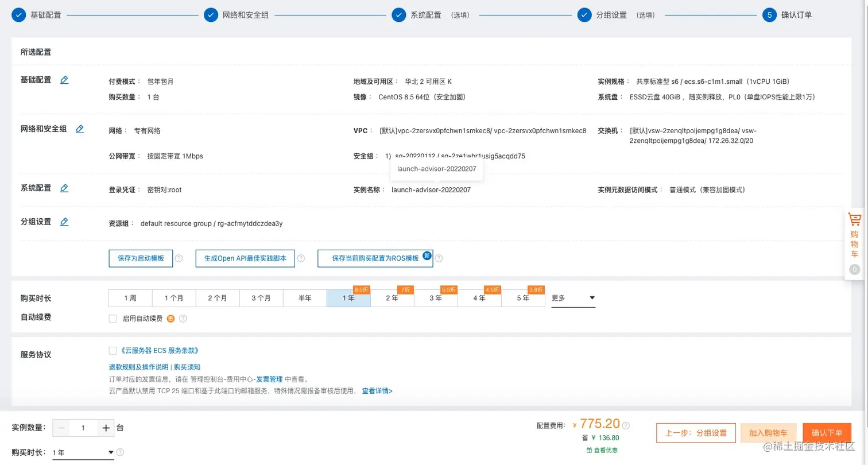
Task: Go back with 上一步：分组设置 button
Action: click(x=696, y=433)
